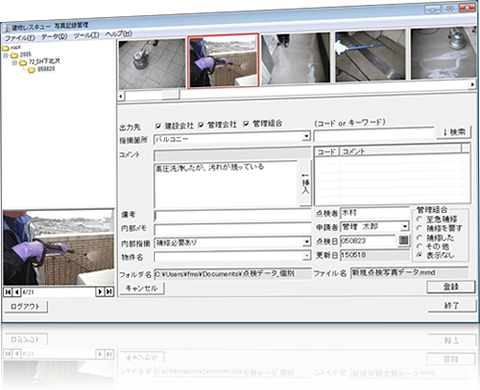Collapse the 72_SH下北沢 folder node

[14, 62]
